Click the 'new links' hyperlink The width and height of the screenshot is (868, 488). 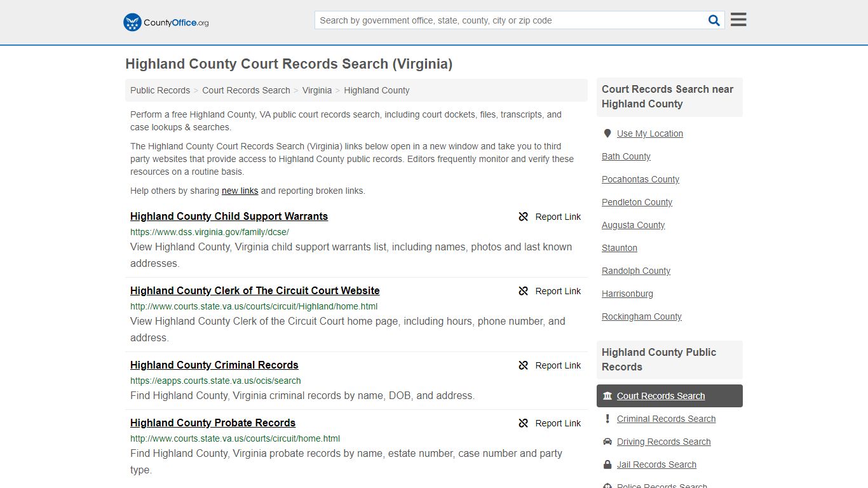[240, 191]
